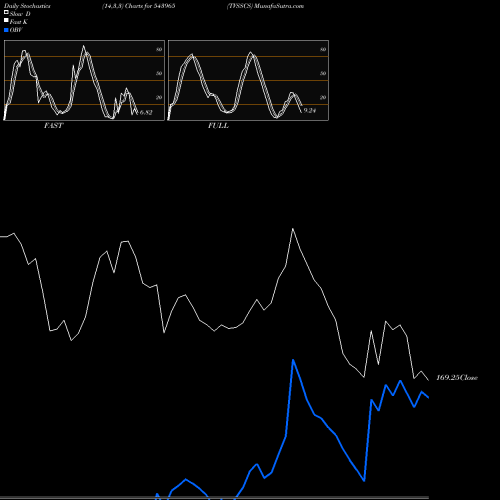
Task: Click the Slow D legend label text
Action: 20,14
